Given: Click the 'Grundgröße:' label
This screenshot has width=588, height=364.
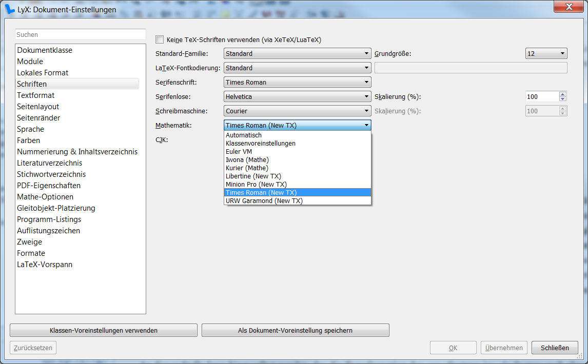Looking at the screenshot, I should click(393, 54).
